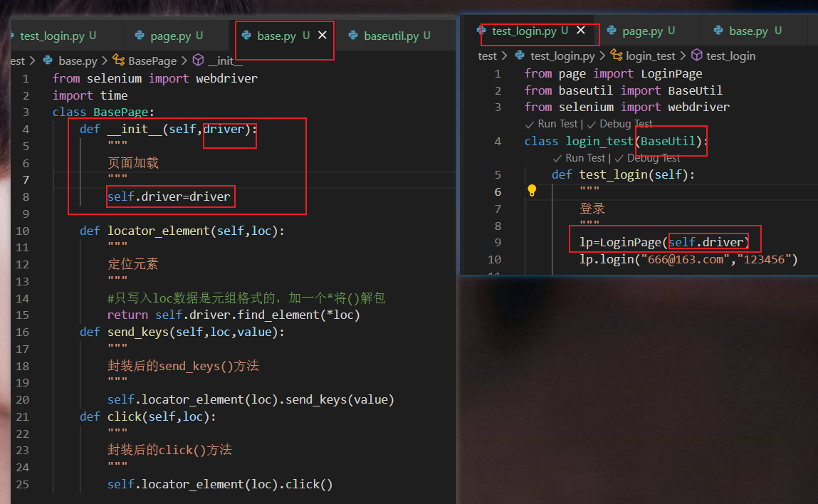The width and height of the screenshot is (818, 504).
Task: Click test_login method breadcrumb
Action: pos(731,56)
